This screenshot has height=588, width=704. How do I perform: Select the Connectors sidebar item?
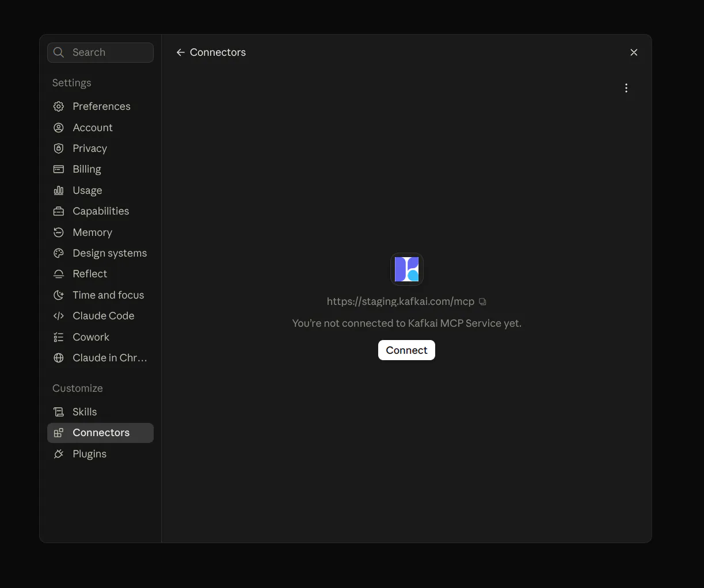coord(100,433)
